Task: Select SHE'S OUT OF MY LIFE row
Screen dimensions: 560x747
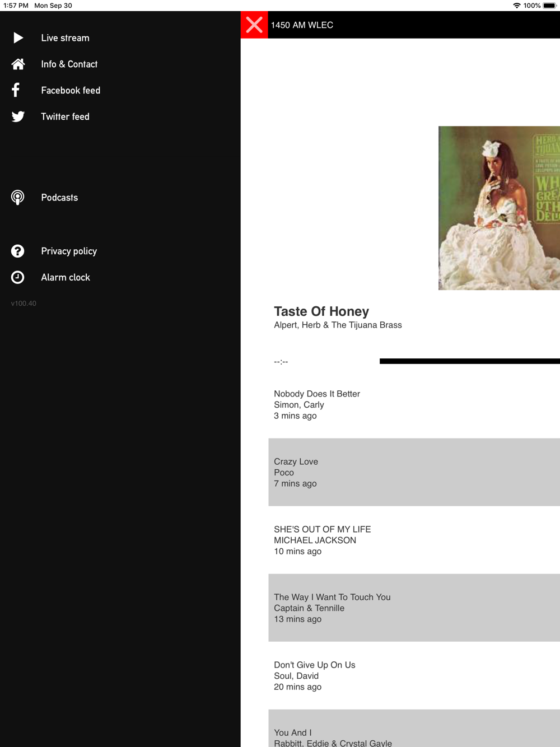Action: coord(414,540)
